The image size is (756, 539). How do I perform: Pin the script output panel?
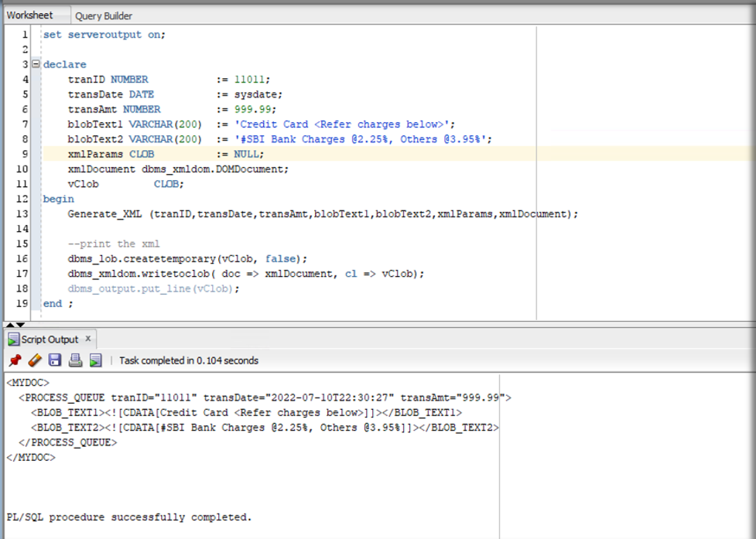15,360
